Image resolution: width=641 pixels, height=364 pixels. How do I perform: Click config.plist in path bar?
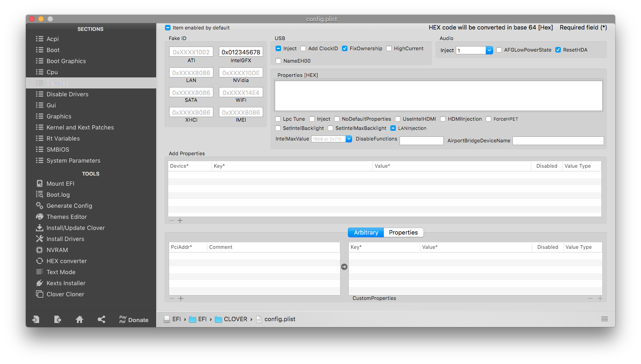(276, 319)
